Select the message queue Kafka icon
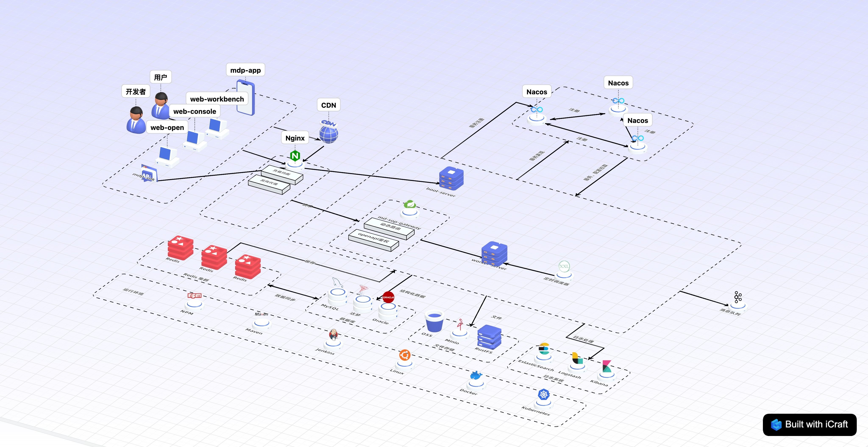The image size is (868, 447). [738, 297]
